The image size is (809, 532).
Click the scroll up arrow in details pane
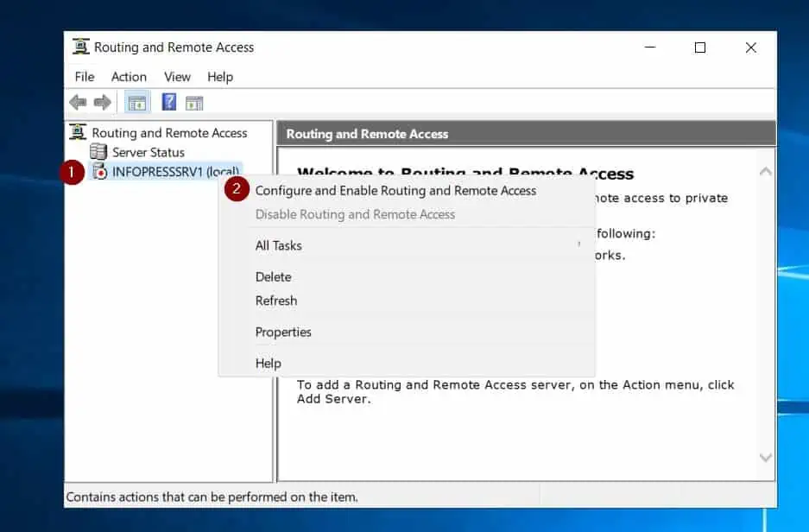click(765, 172)
